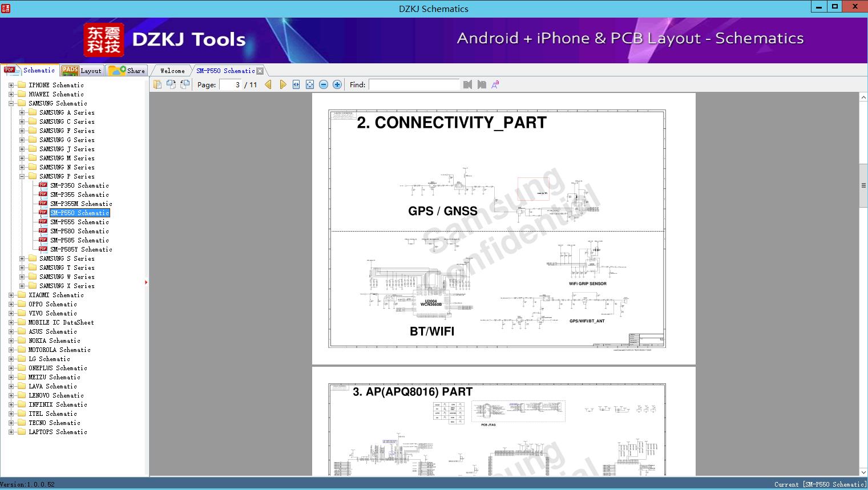Open SM-P350 Schematic file
The image size is (868, 490).
pos(79,185)
